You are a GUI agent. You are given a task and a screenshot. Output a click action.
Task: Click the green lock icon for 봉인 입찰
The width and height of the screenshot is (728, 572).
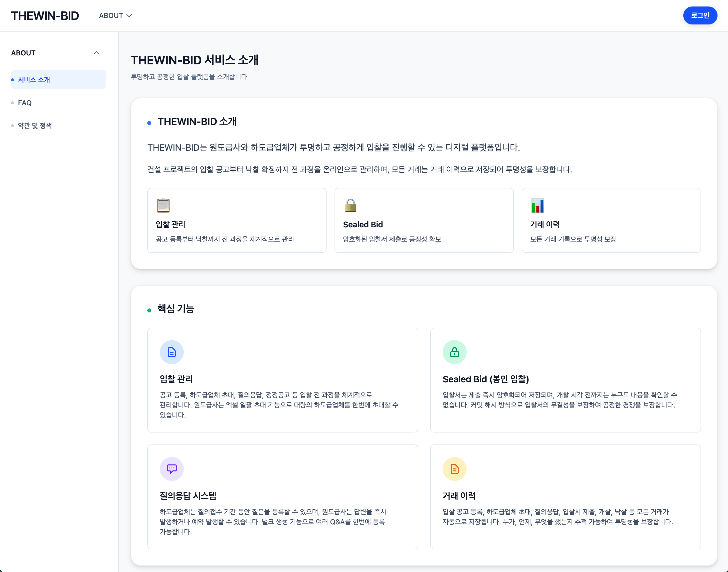[x=454, y=352]
